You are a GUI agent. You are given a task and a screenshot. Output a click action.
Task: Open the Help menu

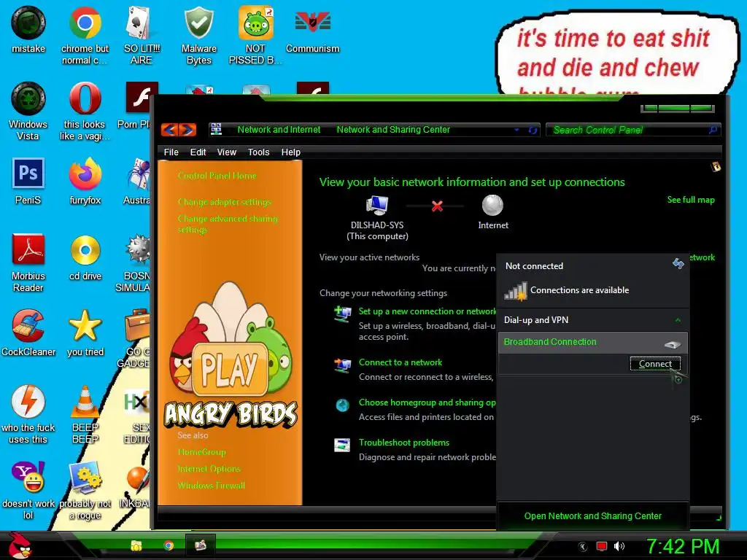pos(290,152)
